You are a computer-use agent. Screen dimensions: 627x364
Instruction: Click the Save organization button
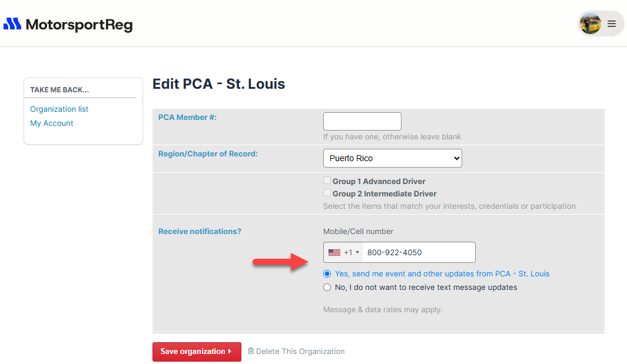click(x=197, y=352)
